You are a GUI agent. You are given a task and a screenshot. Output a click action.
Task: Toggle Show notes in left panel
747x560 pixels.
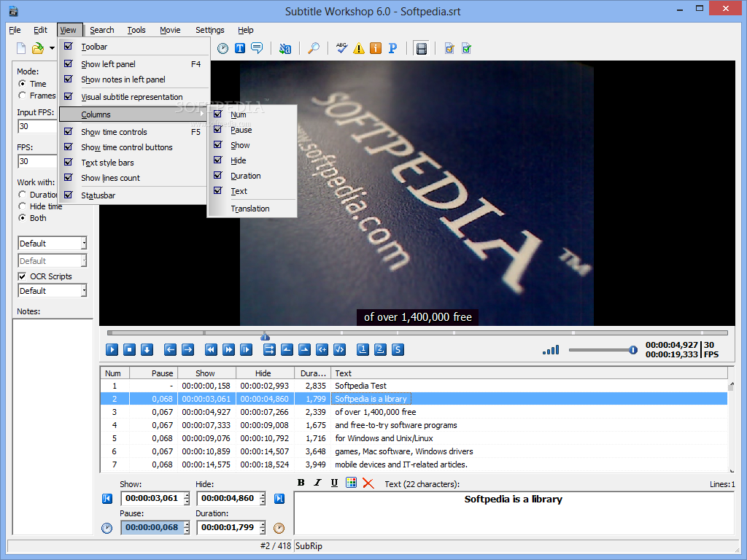pyautogui.click(x=134, y=79)
